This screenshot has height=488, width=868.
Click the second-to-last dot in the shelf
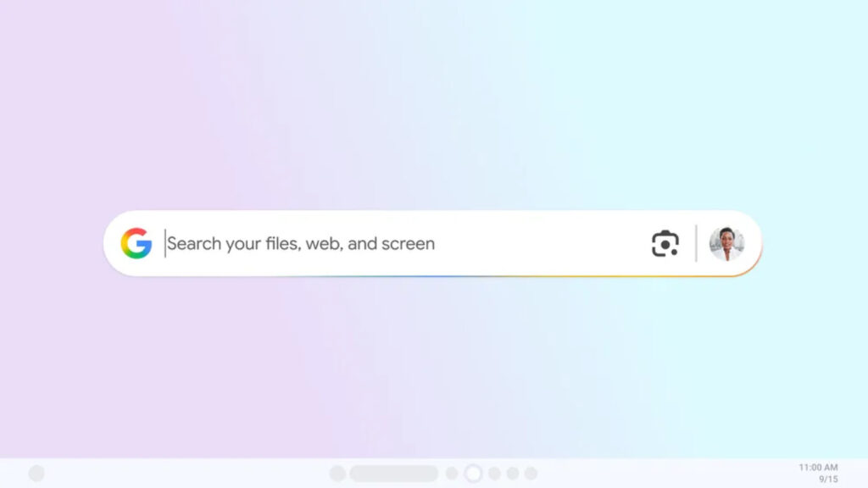tap(513, 474)
